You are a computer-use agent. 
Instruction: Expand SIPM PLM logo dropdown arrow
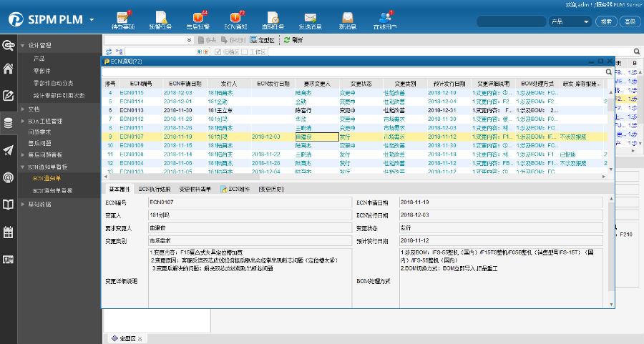point(92,20)
